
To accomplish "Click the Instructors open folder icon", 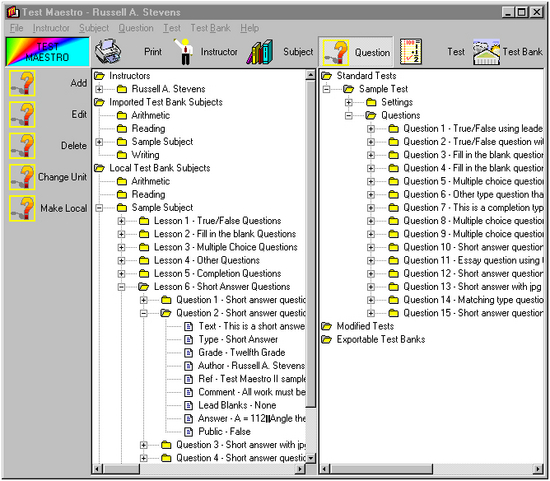I will pos(99,76).
